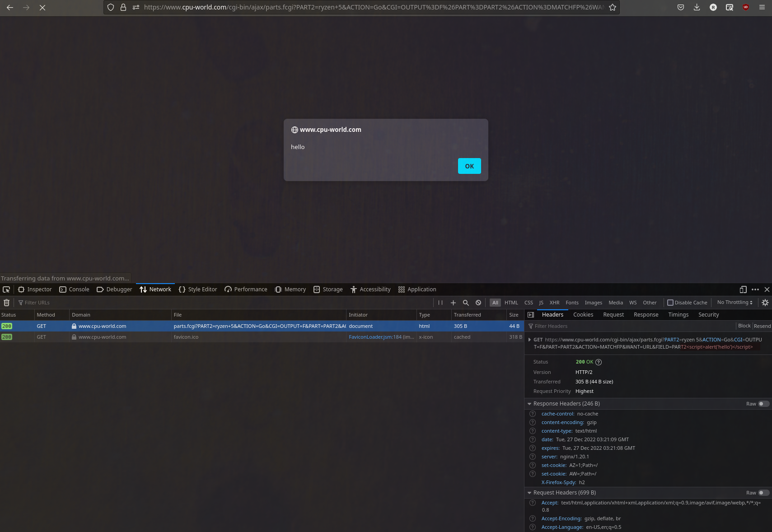Open the Memory tab
The image size is (772, 532).
[290, 289]
